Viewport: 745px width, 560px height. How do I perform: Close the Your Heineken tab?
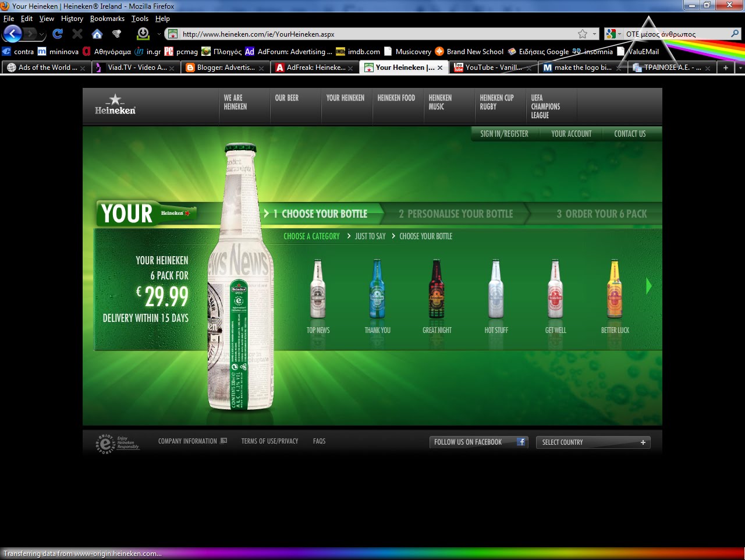click(440, 68)
